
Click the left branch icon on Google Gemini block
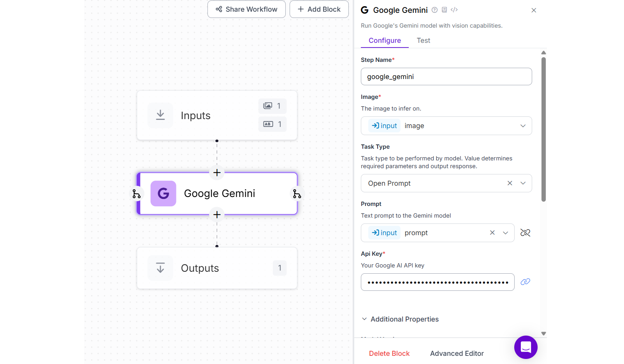136,193
